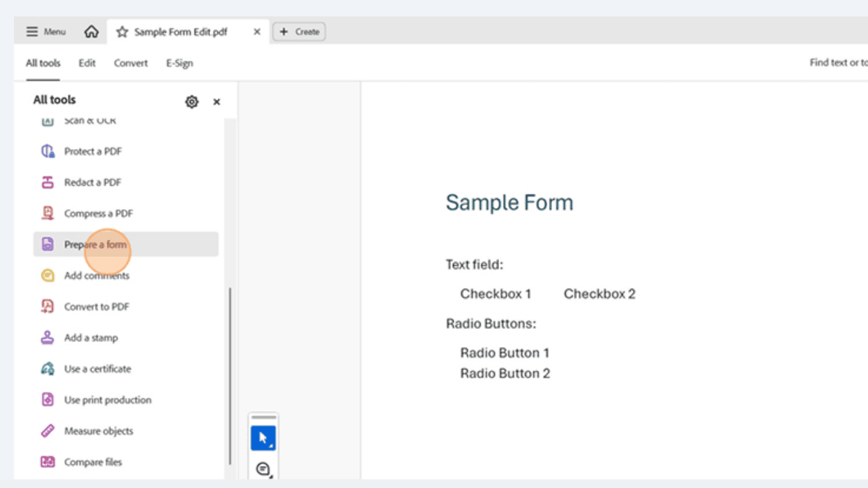This screenshot has height=488, width=868.
Task: Star the Sample Form Edit.pdf tab
Action: (x=122, y=31)
